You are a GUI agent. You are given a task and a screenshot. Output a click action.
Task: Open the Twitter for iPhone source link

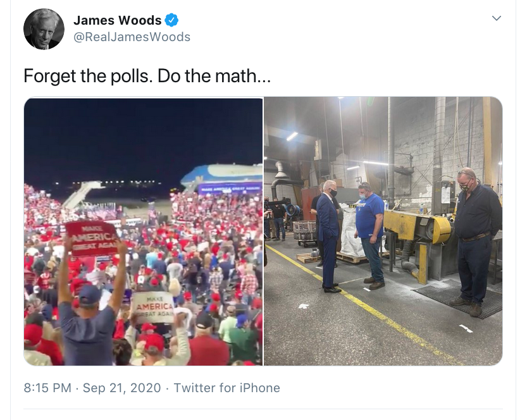(x=227, y=388)
